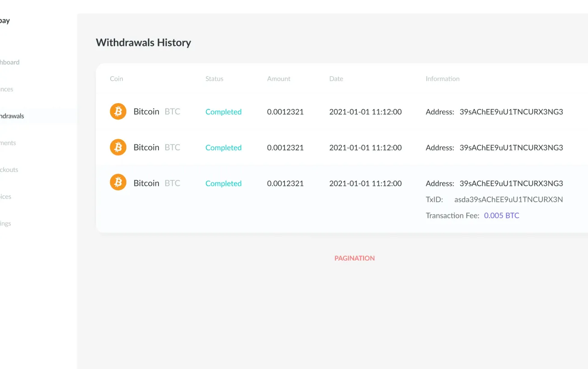Click Completed status in the expanded TxID row

pyautogui.click(x=224, y=183)
